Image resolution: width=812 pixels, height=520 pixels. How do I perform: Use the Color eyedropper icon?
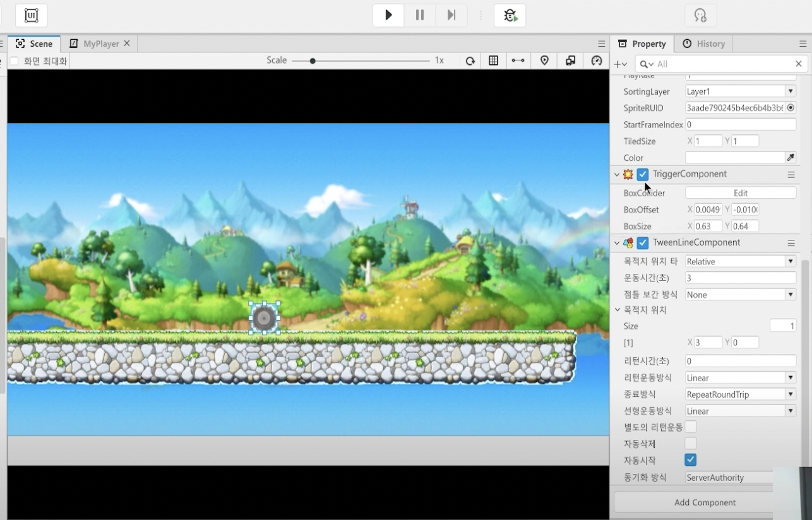[x=791, y=157]
